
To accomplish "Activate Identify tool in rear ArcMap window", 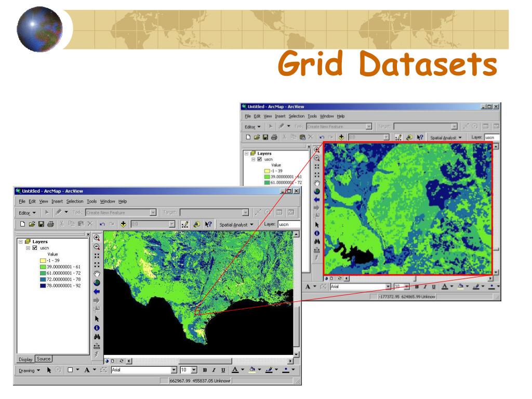I will point(316,233).
